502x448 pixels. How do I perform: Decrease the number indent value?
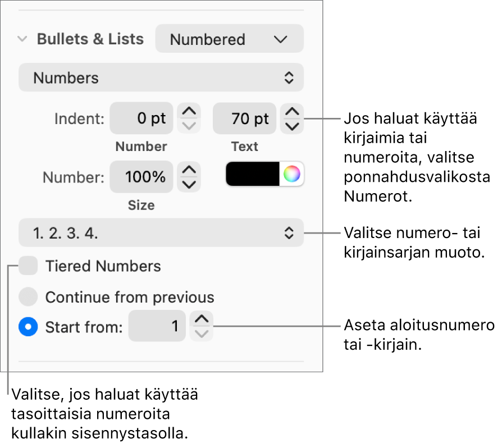pyautogui.click(x=189, y=126)
